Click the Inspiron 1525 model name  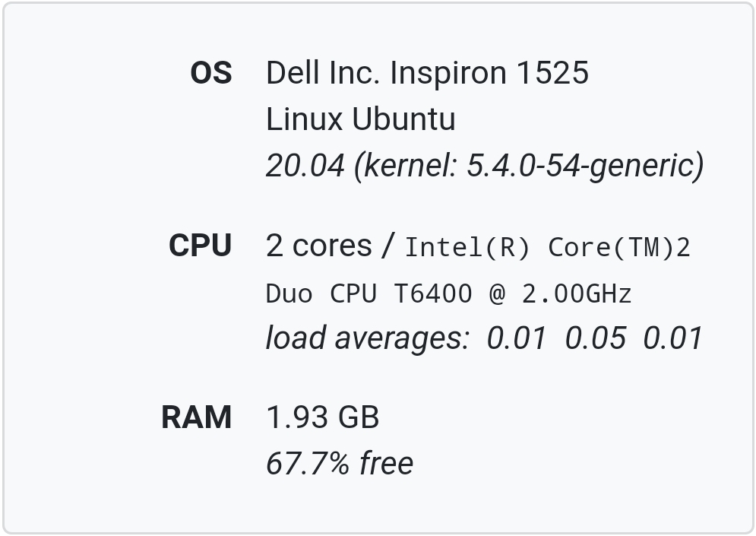(x=489, y=74)
